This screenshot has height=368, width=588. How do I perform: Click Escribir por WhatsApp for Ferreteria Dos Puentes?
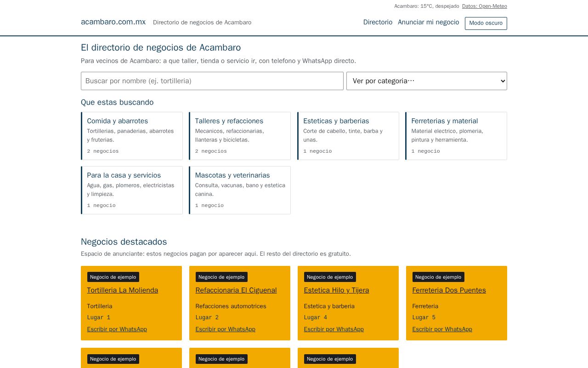pos(442,329)
